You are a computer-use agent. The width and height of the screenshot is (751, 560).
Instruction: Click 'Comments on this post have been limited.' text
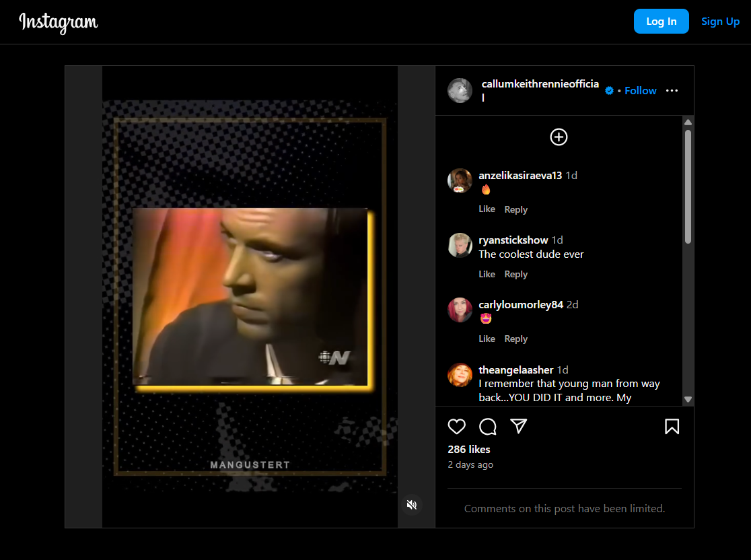pyautogui.click(x=564, y=509)
